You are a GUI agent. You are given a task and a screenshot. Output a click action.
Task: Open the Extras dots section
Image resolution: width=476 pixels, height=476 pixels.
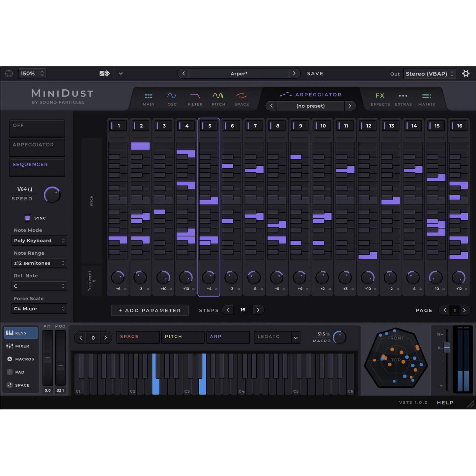[403, 99]
